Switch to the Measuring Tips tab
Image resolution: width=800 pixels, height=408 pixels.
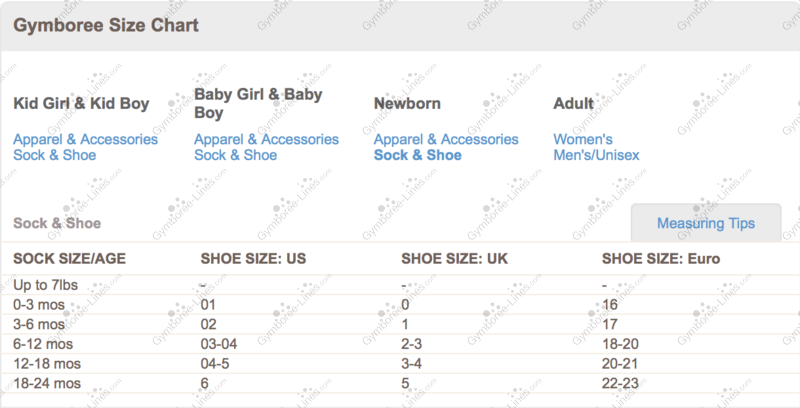705,223
